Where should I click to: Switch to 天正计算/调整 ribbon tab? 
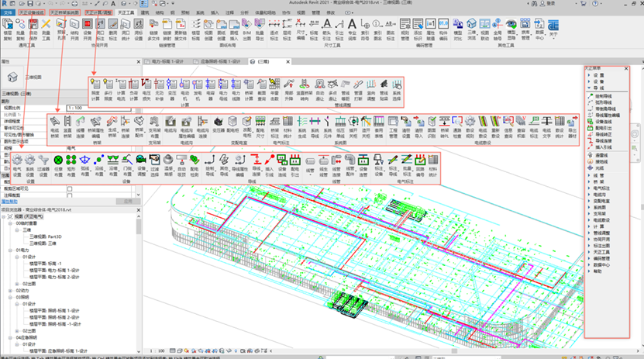tap(98, 12)
